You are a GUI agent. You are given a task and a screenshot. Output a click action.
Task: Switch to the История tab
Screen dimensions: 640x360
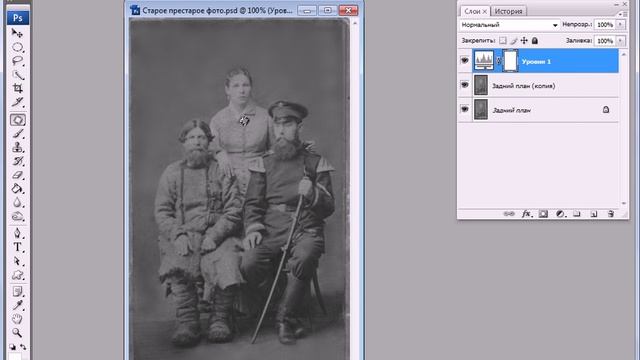[x=509, y=11]
